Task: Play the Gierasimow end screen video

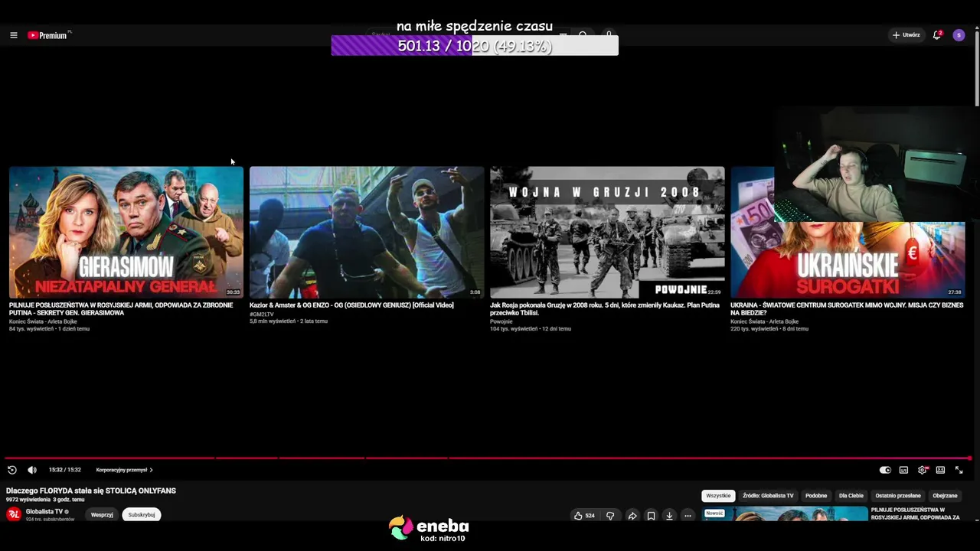Action: coord(126,233)
